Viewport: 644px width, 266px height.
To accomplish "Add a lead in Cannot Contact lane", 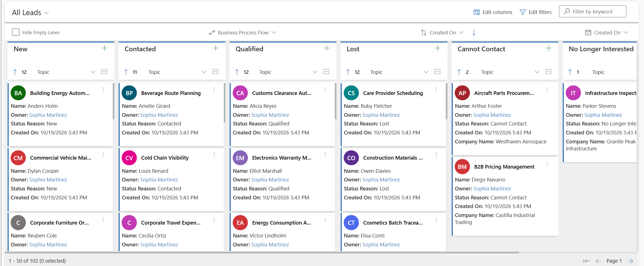I will (x=549, y=48).
